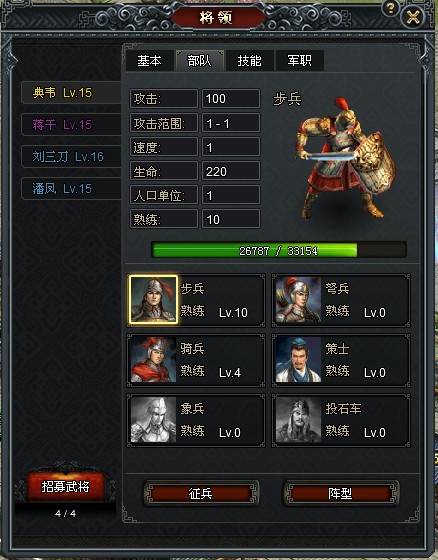Viewport: 438px width, 560px height.
Task: Choose general 潘凤 Lv.15
Action: click(71, 188)
